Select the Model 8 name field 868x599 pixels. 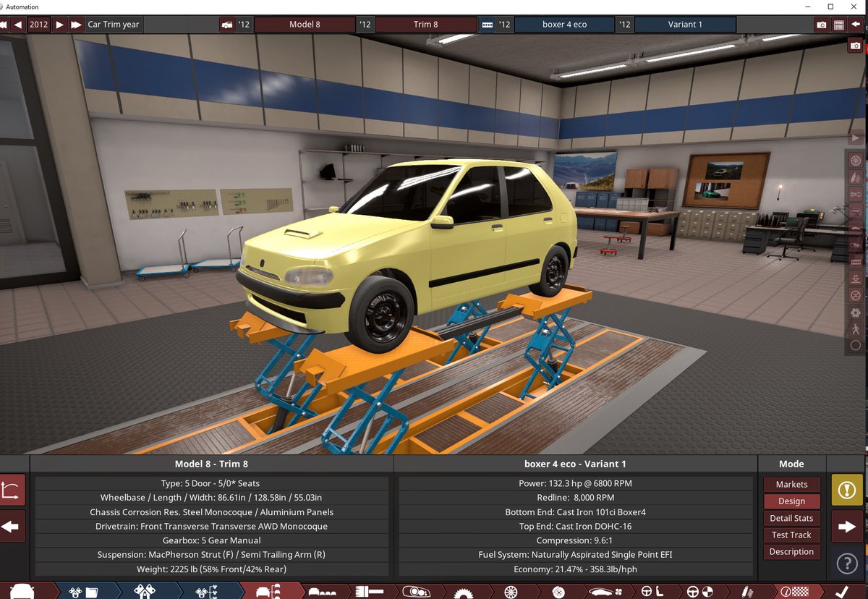coord(305,25)
